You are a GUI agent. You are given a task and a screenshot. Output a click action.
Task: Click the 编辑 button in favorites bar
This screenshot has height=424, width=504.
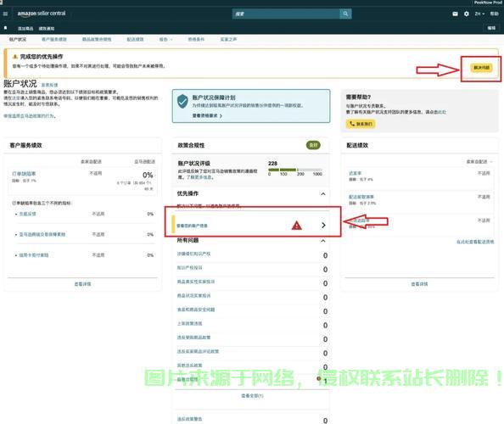(491, 28)
